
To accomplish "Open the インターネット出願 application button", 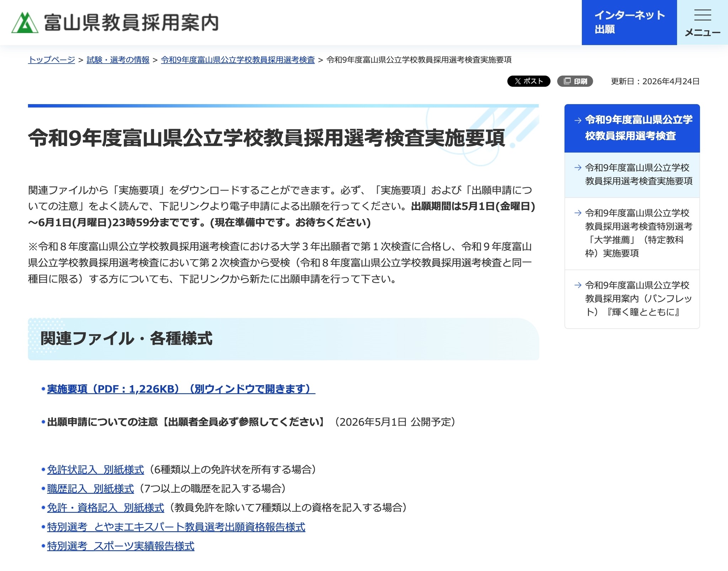I will [x=629, y=22].
